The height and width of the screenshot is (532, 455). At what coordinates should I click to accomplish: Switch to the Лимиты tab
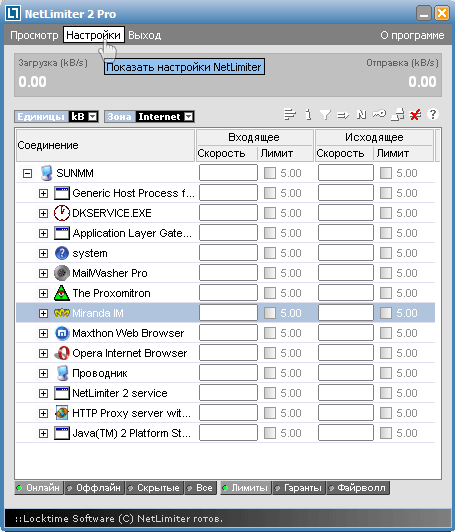coord(246,488)
